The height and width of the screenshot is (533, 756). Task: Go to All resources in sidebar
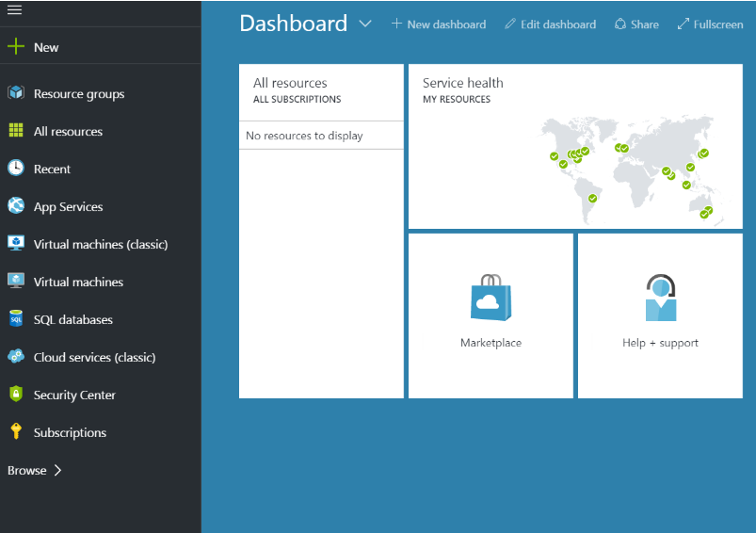[68, 131]
